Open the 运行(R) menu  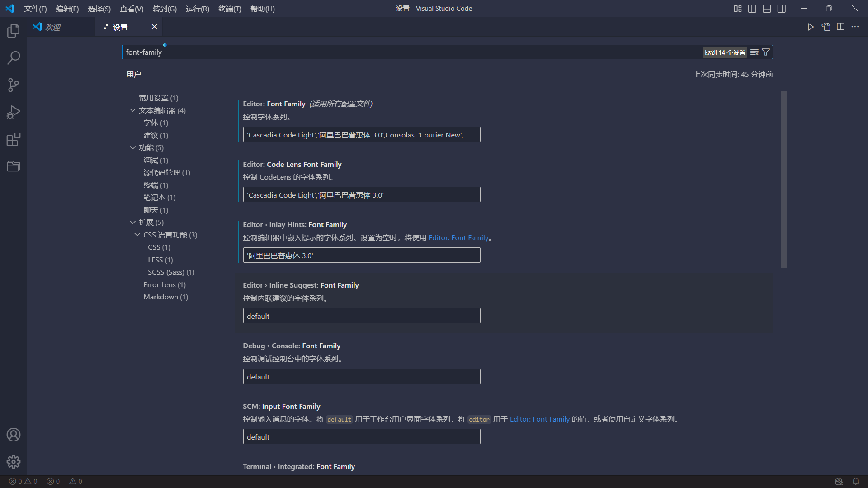pos(198,9)
